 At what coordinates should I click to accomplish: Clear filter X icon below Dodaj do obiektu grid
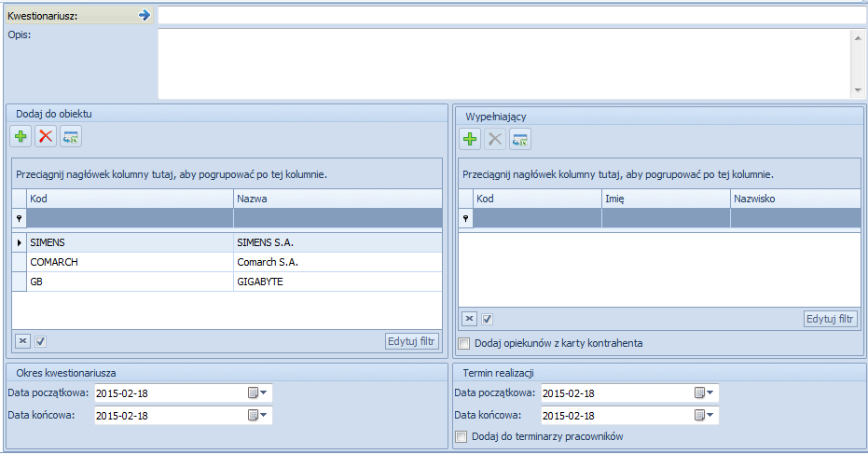[22, 341]
